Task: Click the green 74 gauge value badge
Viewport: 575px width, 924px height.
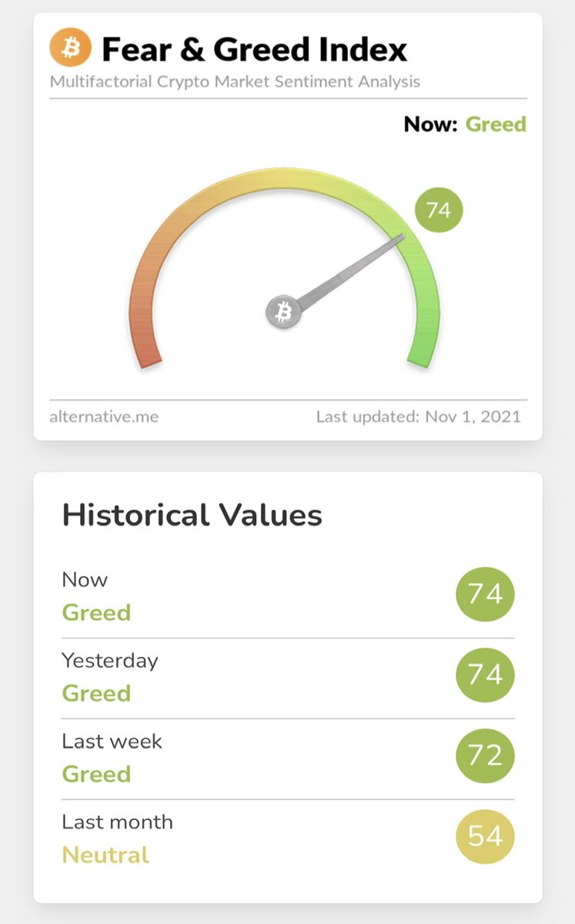Action: point(439,209)
